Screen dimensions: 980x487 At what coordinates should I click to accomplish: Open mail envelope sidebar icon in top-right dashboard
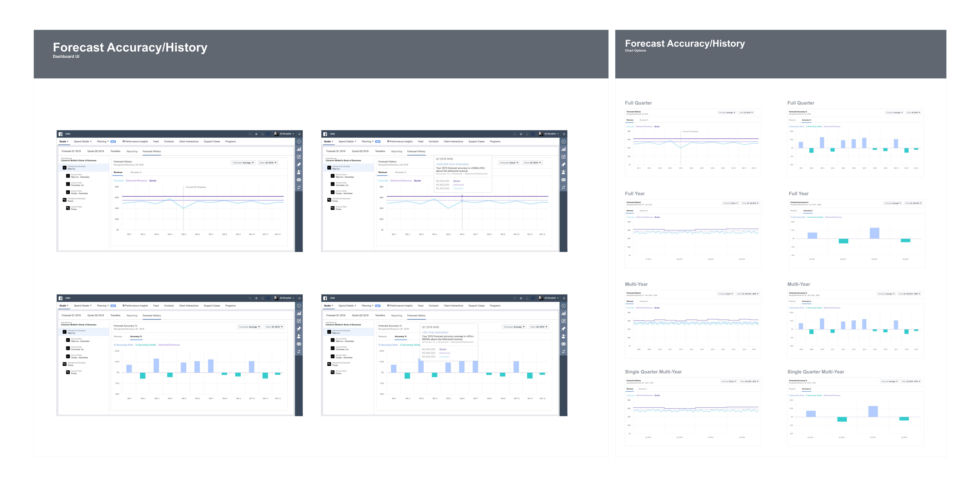pos(564,180)
